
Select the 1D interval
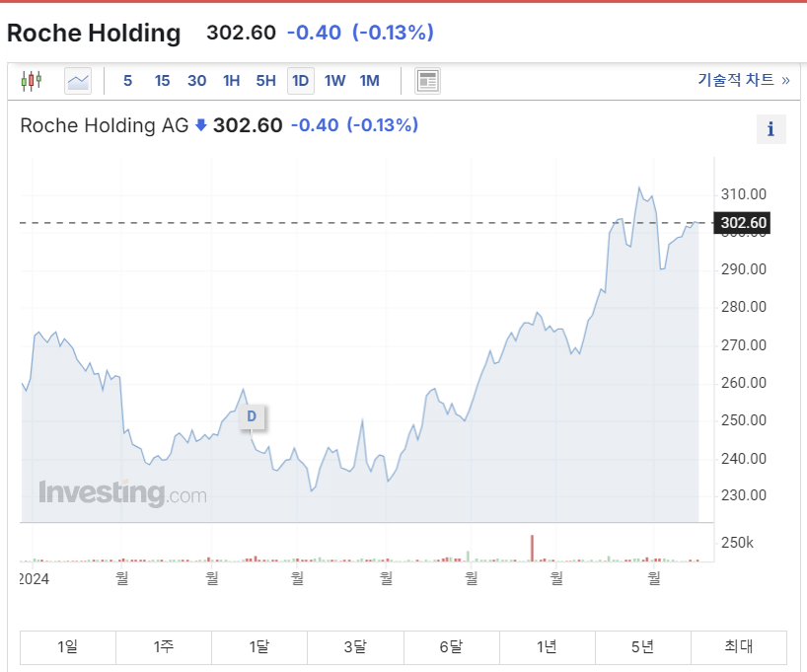pos(301,81)
